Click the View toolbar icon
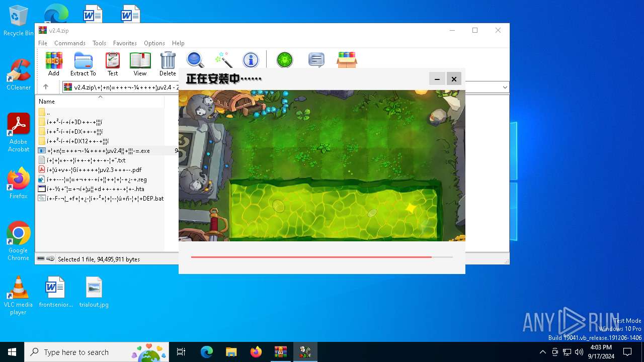This screenshot has width=644, height=362. (x=140, y=64)
